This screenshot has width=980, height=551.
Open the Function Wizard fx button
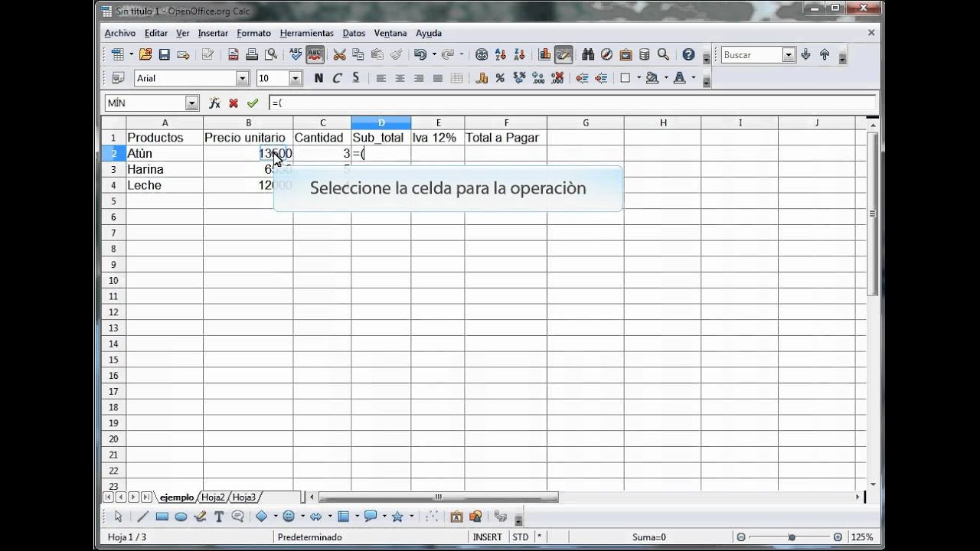[x=214, y=103]
